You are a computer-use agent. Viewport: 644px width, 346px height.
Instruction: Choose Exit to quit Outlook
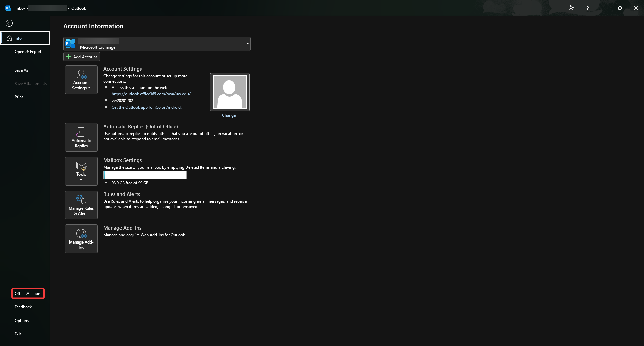click(18, 334)
